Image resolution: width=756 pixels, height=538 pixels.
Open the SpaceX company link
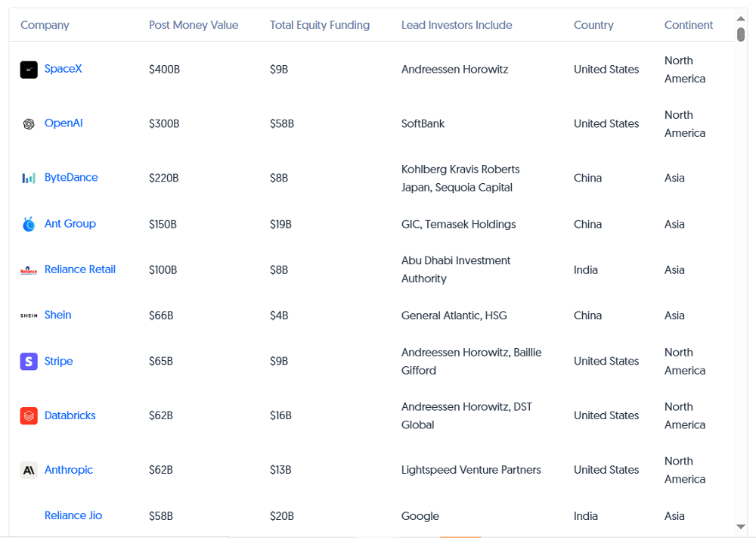(x=63, y=69)
